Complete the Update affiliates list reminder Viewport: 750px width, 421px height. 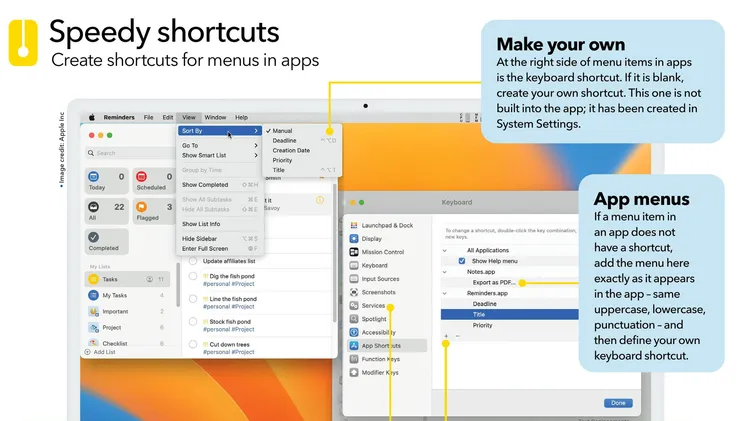point(193,261)
